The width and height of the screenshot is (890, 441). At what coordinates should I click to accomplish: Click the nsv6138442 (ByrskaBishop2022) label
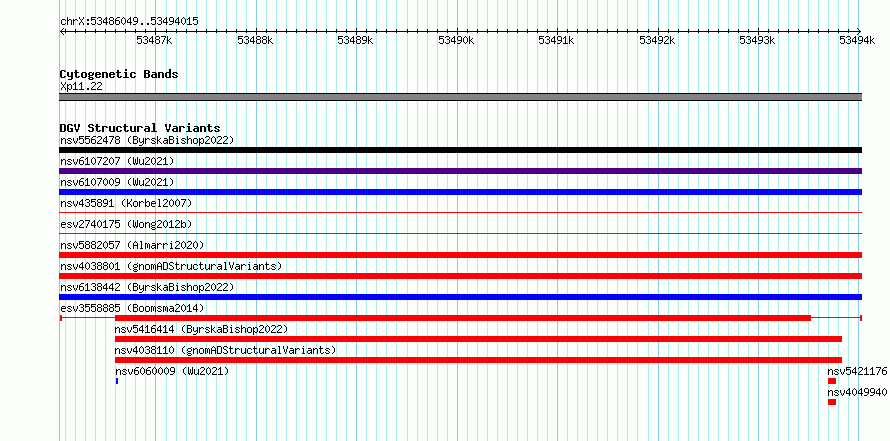[147, 287]
